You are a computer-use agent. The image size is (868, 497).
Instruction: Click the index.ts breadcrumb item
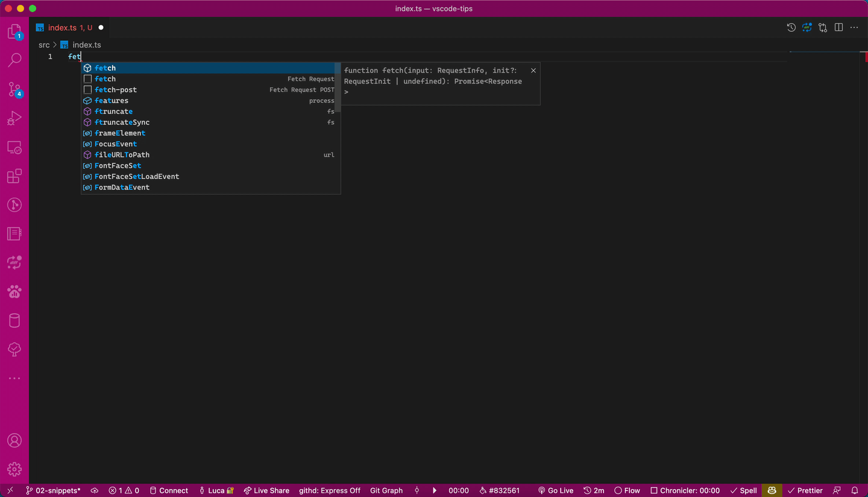81,45
